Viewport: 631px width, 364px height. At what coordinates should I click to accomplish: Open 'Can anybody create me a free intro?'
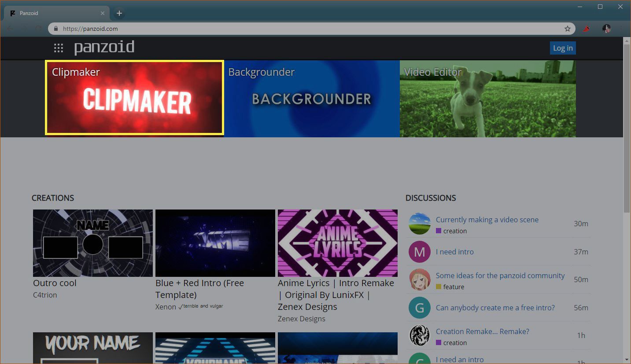495,308
